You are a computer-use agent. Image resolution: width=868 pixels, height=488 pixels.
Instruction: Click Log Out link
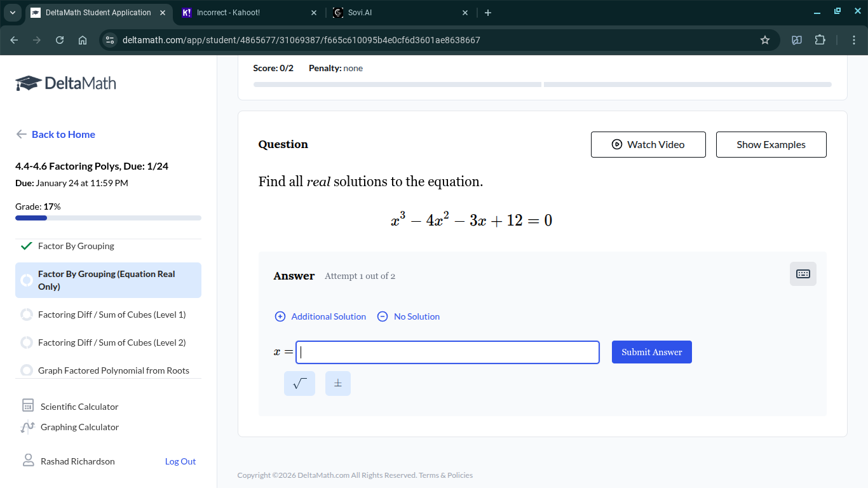pos(180,461)
